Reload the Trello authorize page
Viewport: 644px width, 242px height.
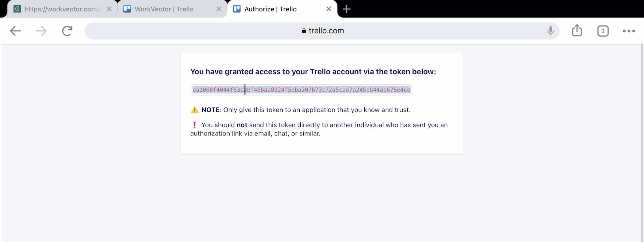67,31
